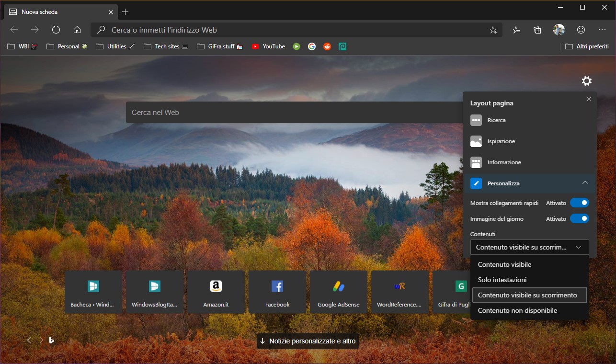Open the WBI bookmarks folder
Screen dimensions: 616x364
pyautogui.click(x=23, y=46)
